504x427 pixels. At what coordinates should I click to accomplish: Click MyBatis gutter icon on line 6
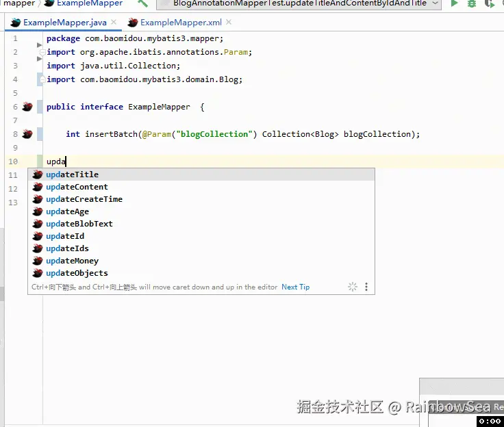click(27, 107)
